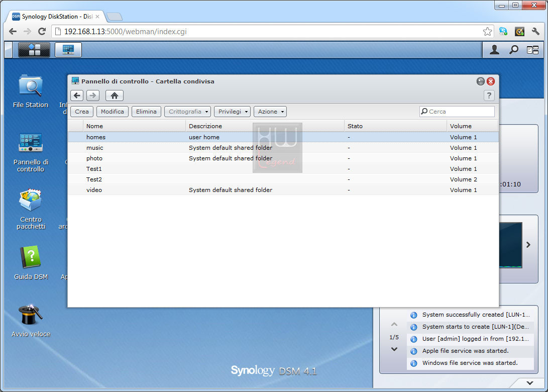This screenshot has width=548, height=392.
Task: Select the Test2 shared folder row
Action: [x=283, y=179]
